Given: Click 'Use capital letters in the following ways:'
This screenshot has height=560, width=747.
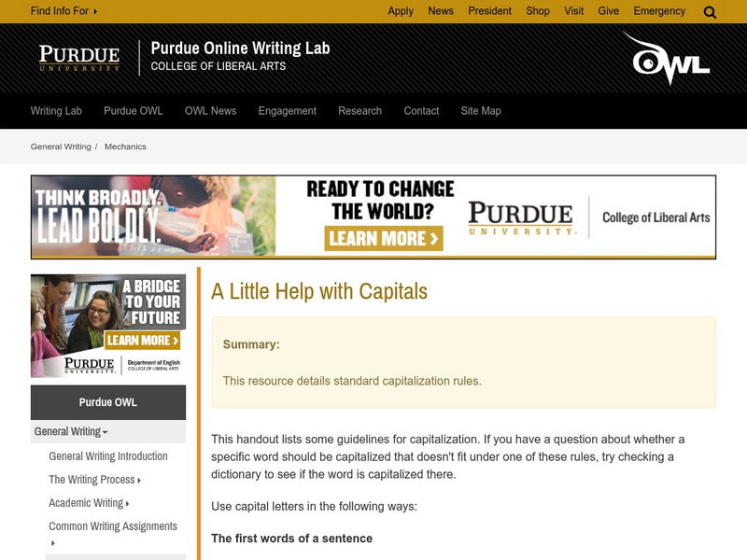Looking at the screenshot, I should coord(314,506).
